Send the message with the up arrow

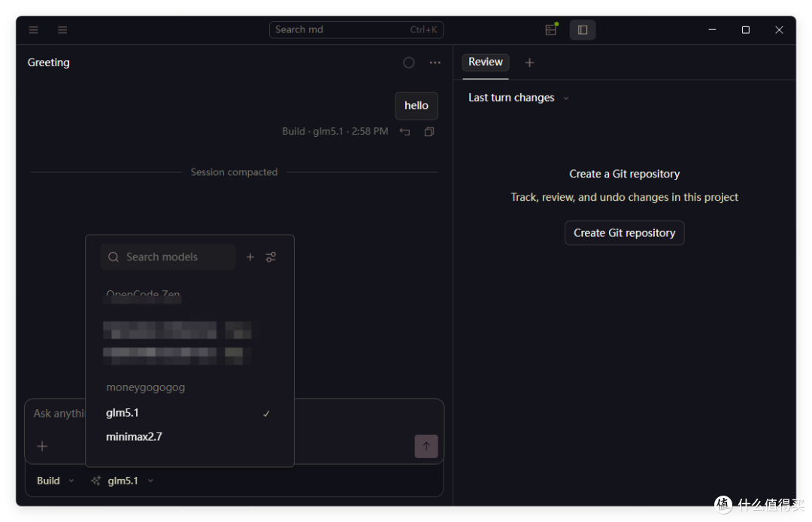pyautogui.click(x=426, y=446)
